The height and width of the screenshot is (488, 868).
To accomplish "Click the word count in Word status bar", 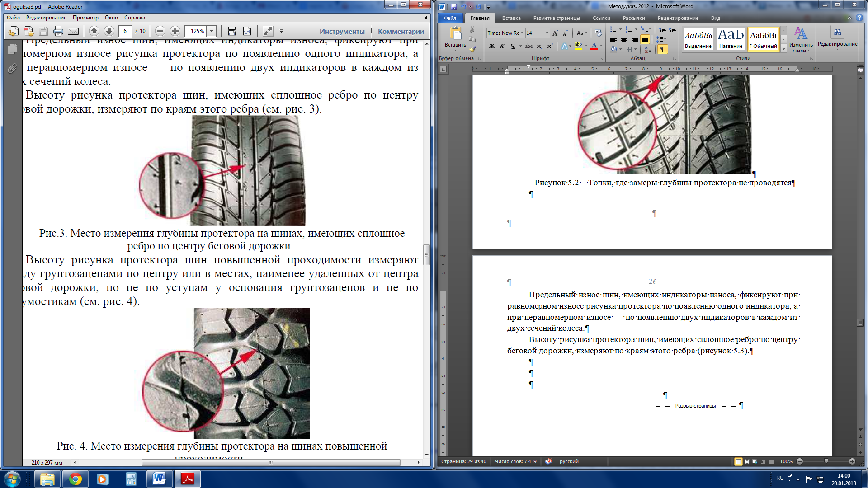I will pyautogui.click(x=515, y=461).
